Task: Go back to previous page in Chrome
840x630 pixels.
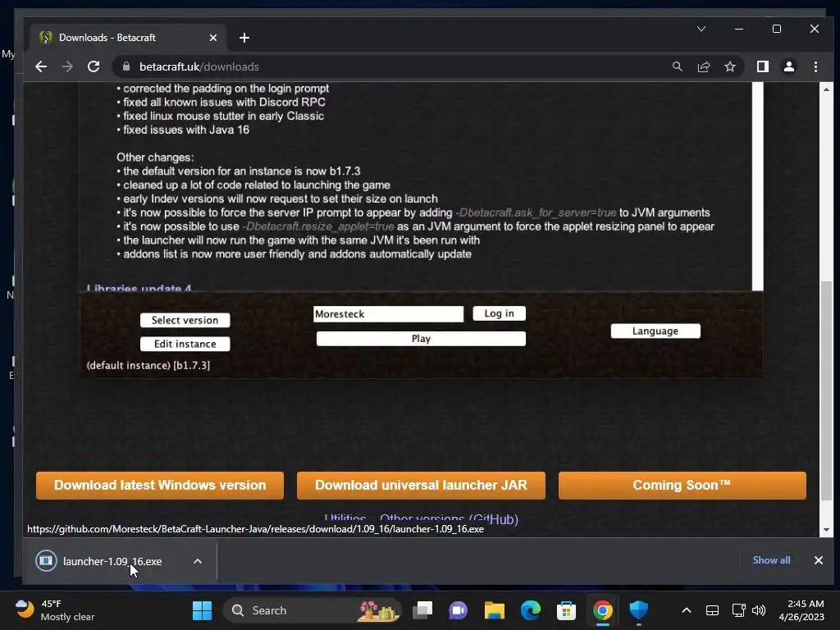Action: [41, 66]
